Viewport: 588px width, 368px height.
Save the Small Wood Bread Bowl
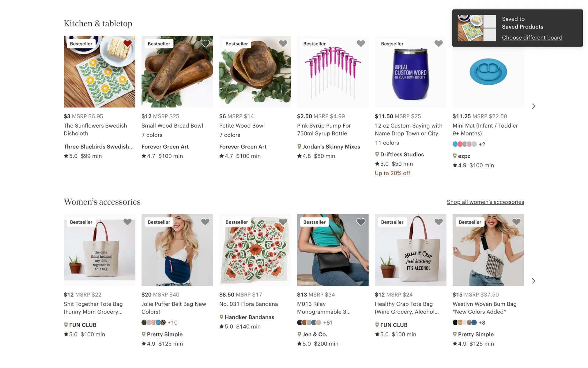tap(205, 44)
